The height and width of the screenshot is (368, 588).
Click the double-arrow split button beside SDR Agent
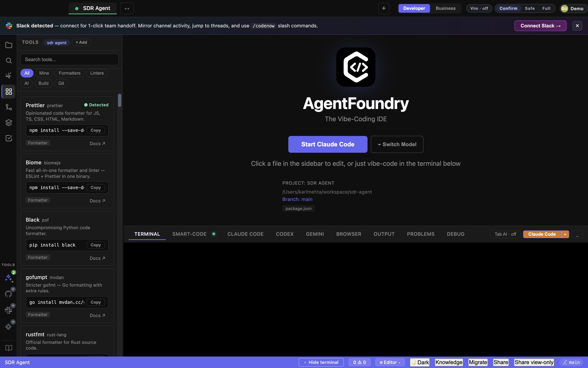(x=127, y=9)
